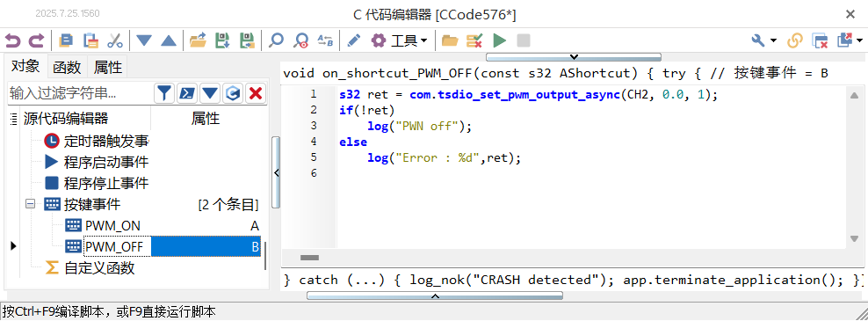Switch to the 函数 tab

(67, 67)
